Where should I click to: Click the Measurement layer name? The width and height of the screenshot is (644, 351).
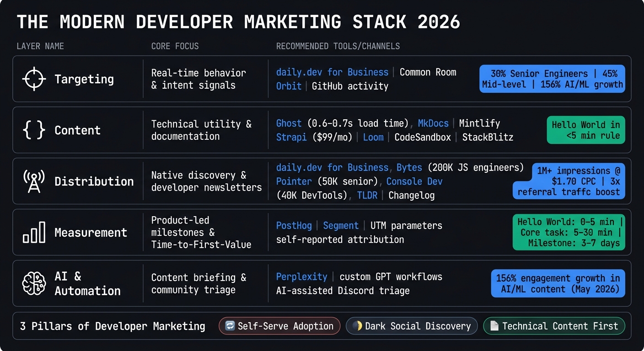click(91, 233)
